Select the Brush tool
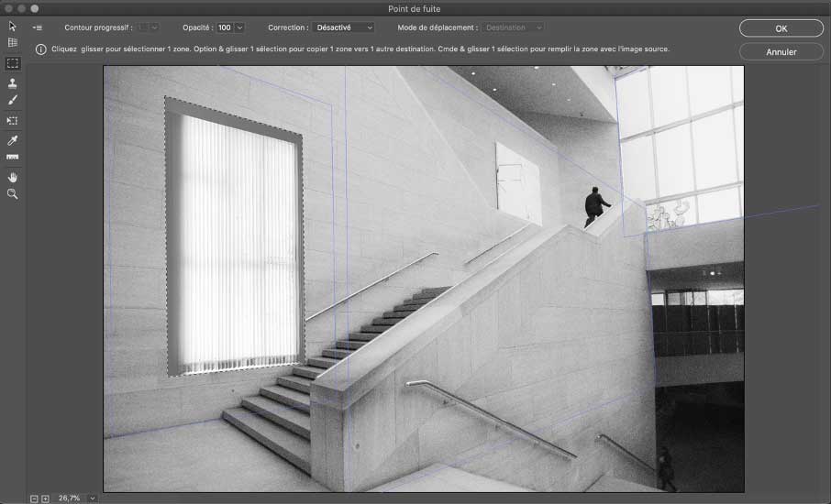831x504 pixels. [x=12, y=100]
